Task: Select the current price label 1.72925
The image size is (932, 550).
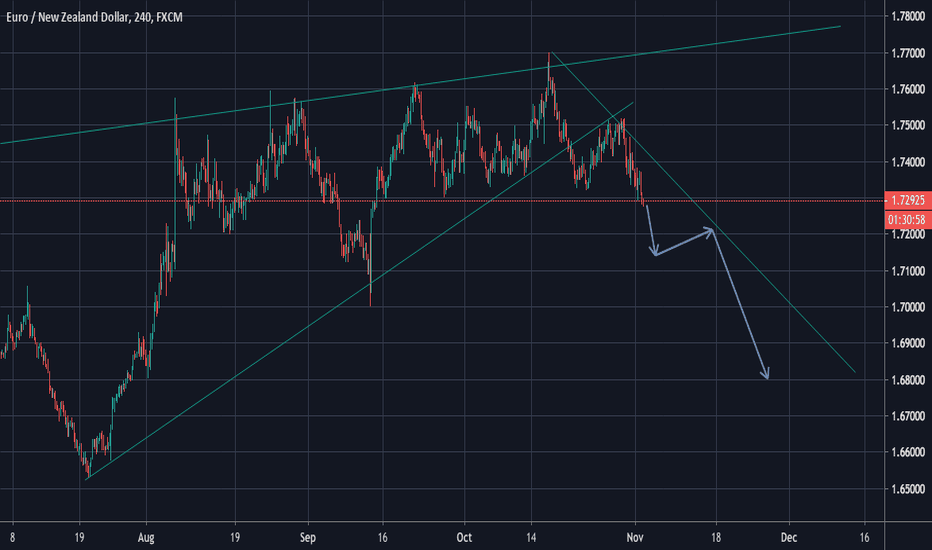Action: [x=908, y=200]
